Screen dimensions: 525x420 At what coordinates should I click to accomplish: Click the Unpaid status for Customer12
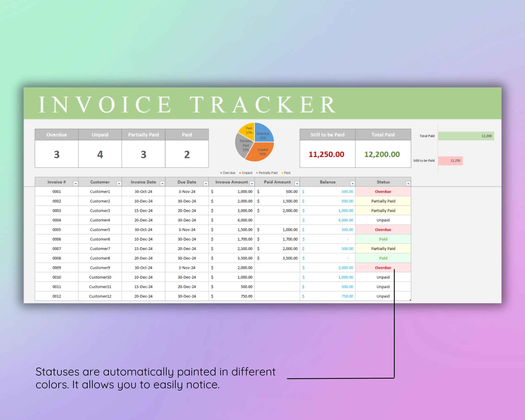click(383, 296)
